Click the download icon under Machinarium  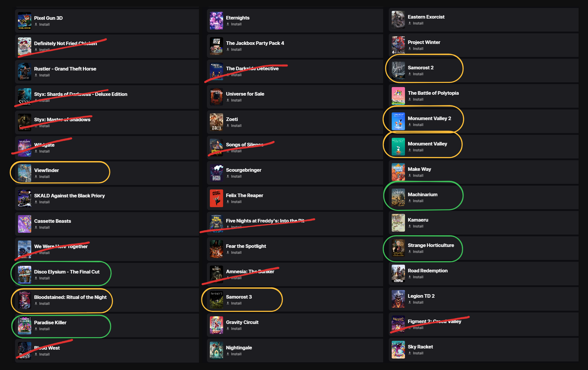point(410,201)
